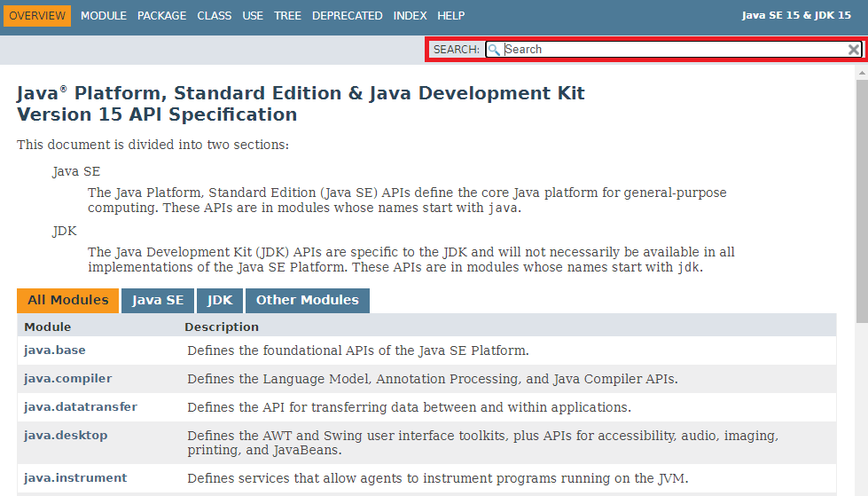The height and width of the screenshot is (496, 868).
Task: Click the java.base description text
Action: [x=357, y=350]
